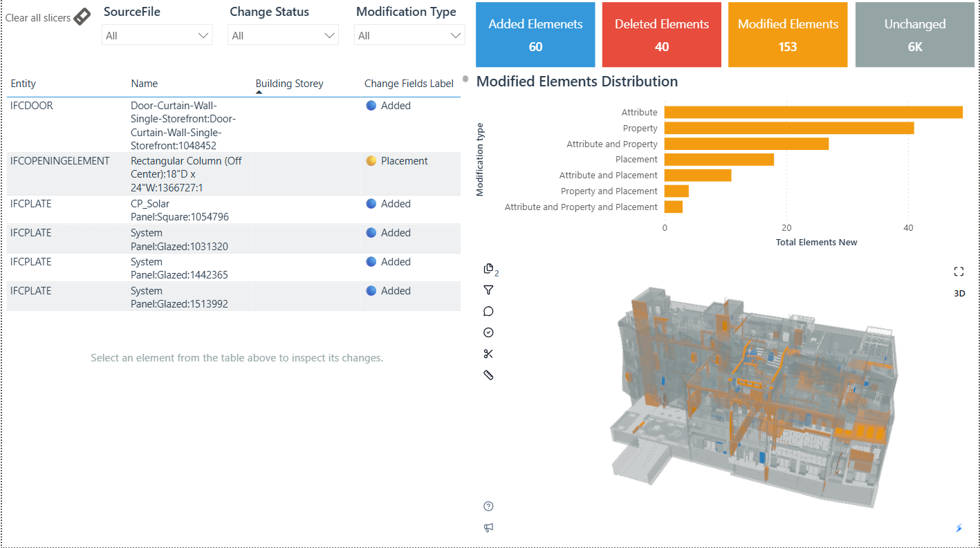Click the Attribute bar in chart
The width and height of the screenshot is (980, 548).
point(813,112)
